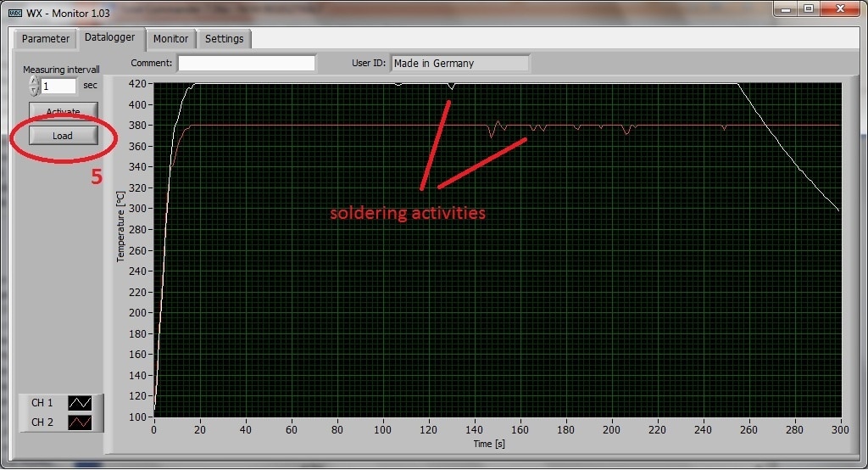
Task: Click the 'Temperature [°C]' axis title
Action: 120,227
